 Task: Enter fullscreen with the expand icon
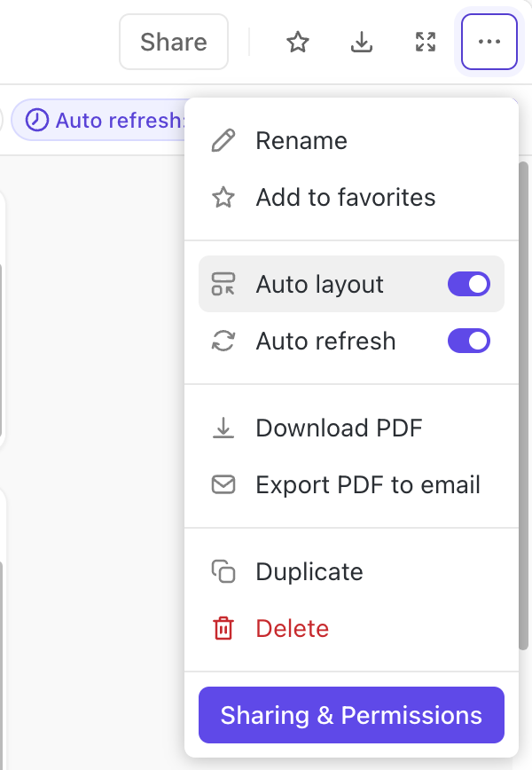pyautogui.click(x=426, y=42)
